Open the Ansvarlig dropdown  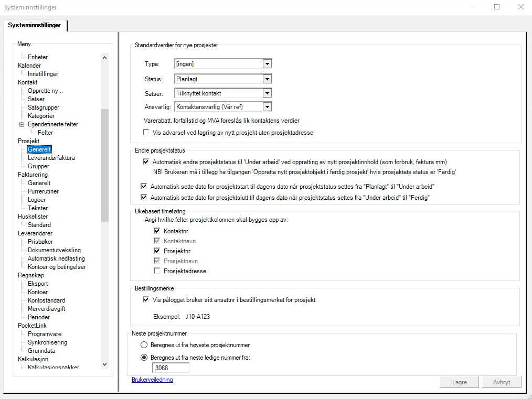pos(268,107)
